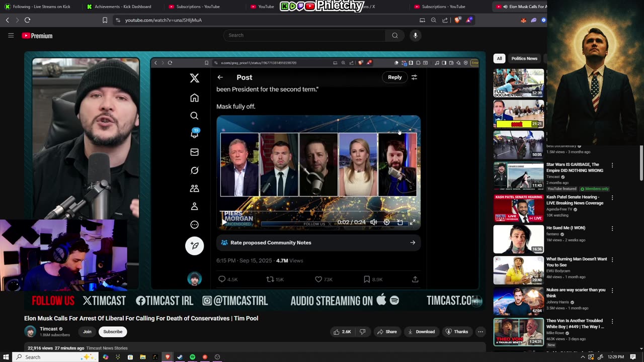Dislike the Elon Musk video
Viewport: 644px width, 362px height.
[362, 332]
